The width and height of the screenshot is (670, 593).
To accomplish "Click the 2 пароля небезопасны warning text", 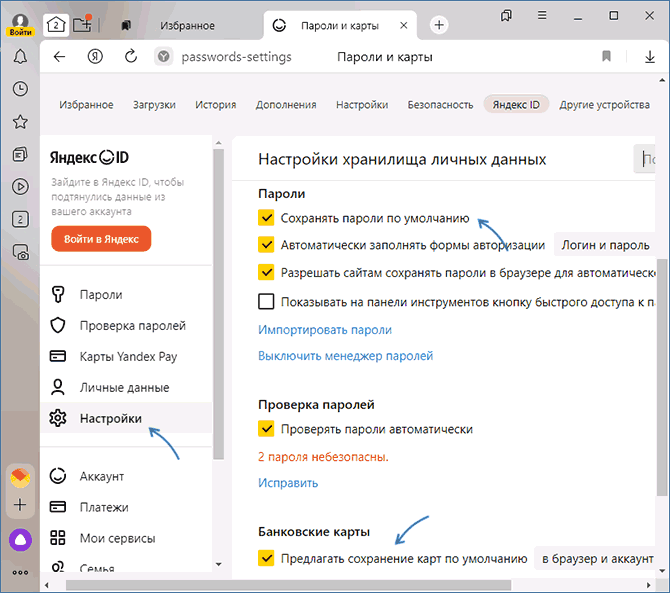I will pos(323,457).
